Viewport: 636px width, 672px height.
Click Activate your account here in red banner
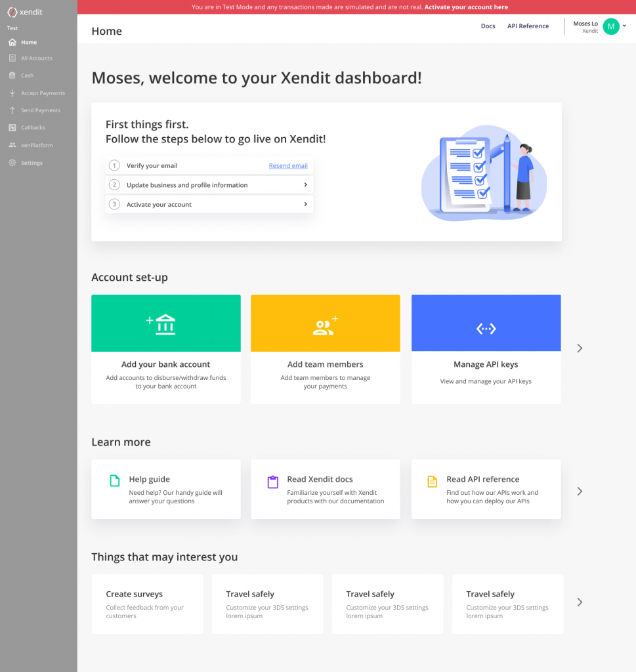(x=466, y=7)
